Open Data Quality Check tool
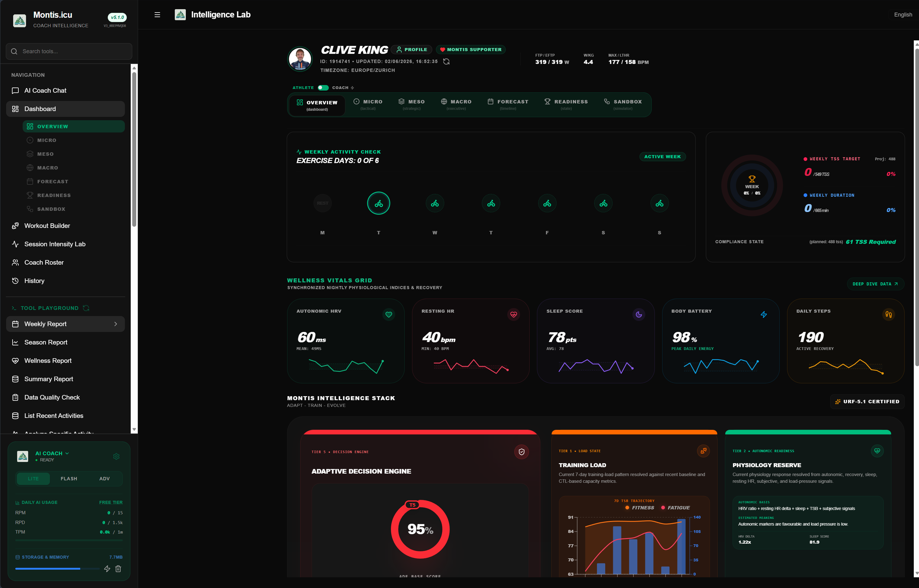This screenshot has width=919, height=588. (65, 397)
